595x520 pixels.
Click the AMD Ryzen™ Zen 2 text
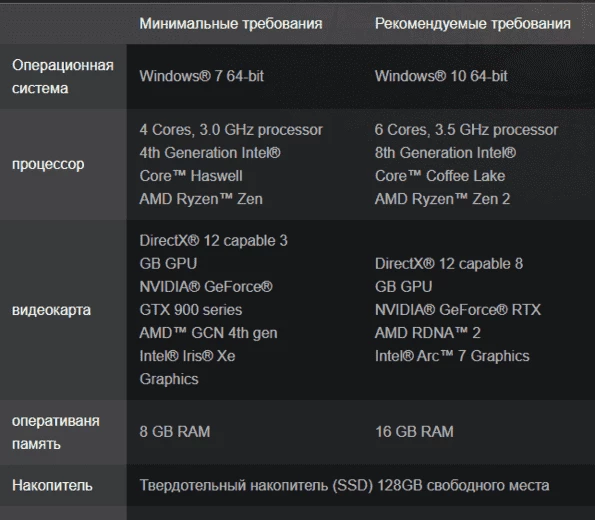click(442, 199)
